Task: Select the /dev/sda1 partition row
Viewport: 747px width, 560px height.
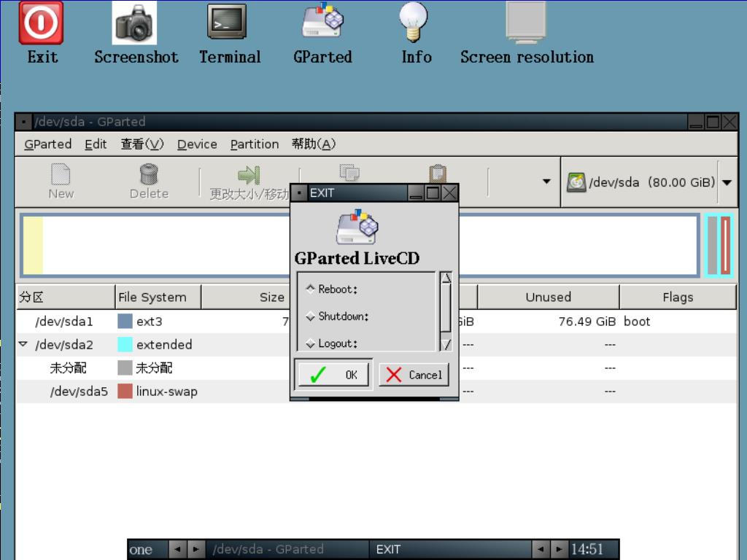Action: (x=376, y=322)
